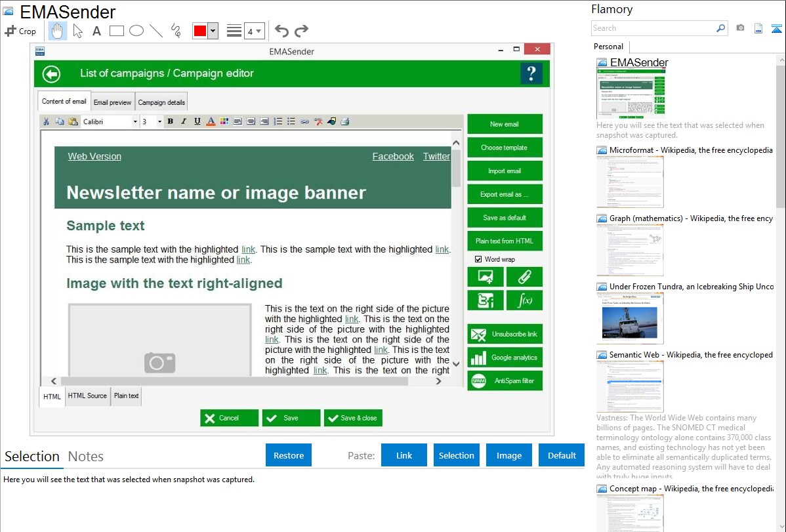The image size is (786, 532).
Task: Click the search magnifier icon
Action: [720, 28]
